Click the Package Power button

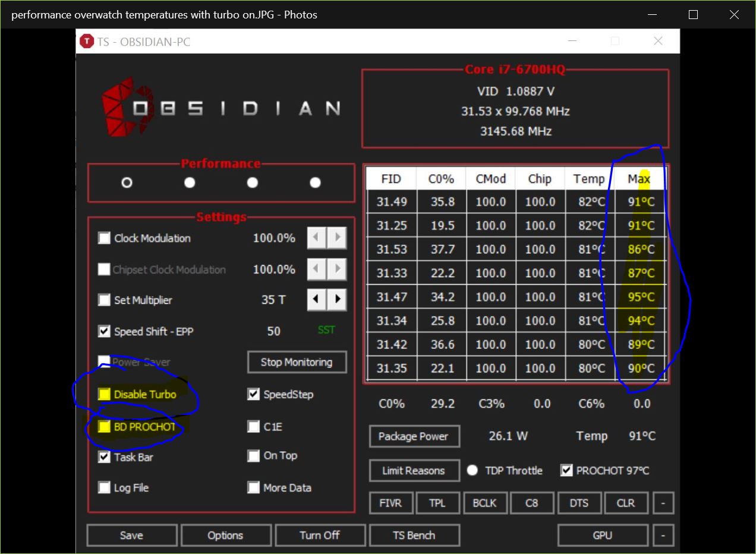(413, 436)
